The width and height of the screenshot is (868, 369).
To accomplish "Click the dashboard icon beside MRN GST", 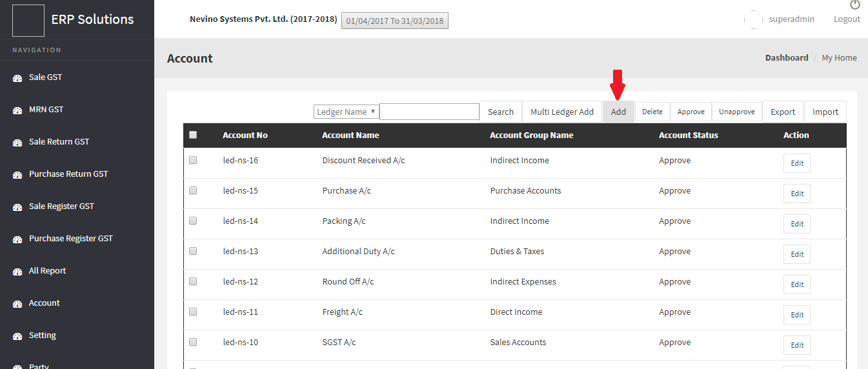I will [17, 110].
